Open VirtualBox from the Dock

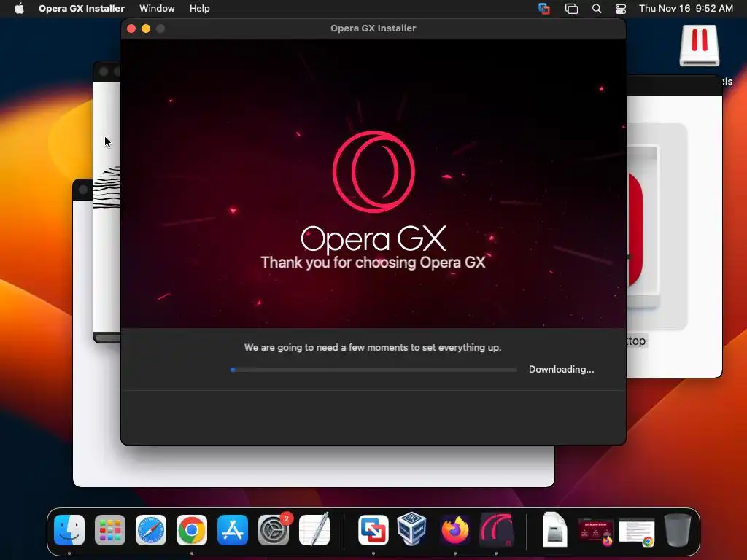coord(411,529)
